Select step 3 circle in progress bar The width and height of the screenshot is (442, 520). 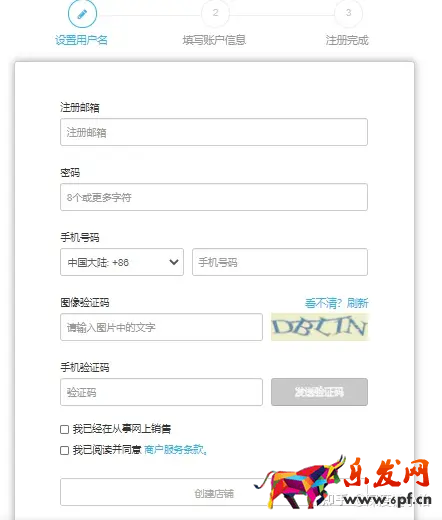point(348,13)
